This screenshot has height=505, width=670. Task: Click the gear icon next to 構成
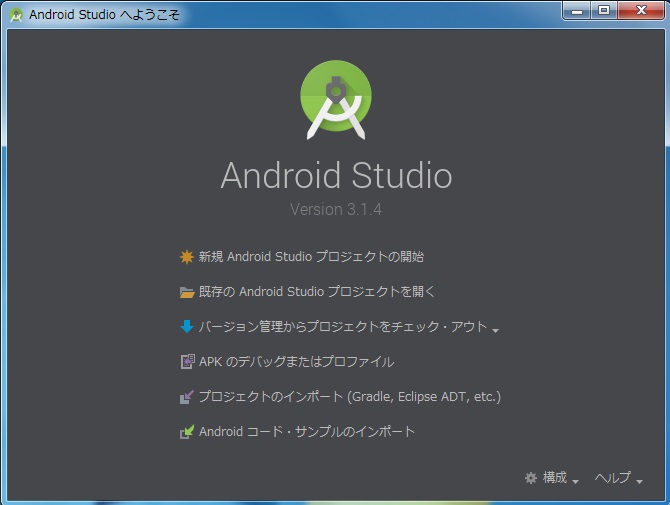click(531, 478)
